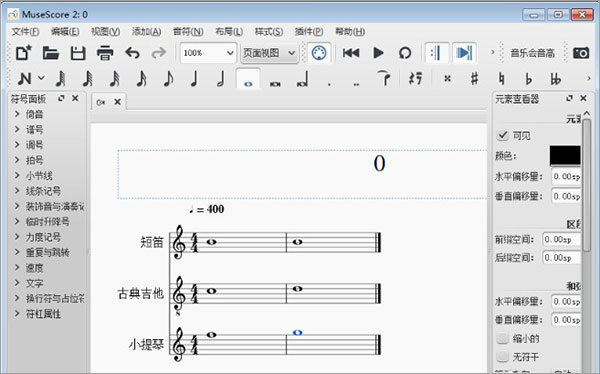600x374 pixels.
Task: Open the 页面视图 view mode dropdown
Action: click(269, 53)
